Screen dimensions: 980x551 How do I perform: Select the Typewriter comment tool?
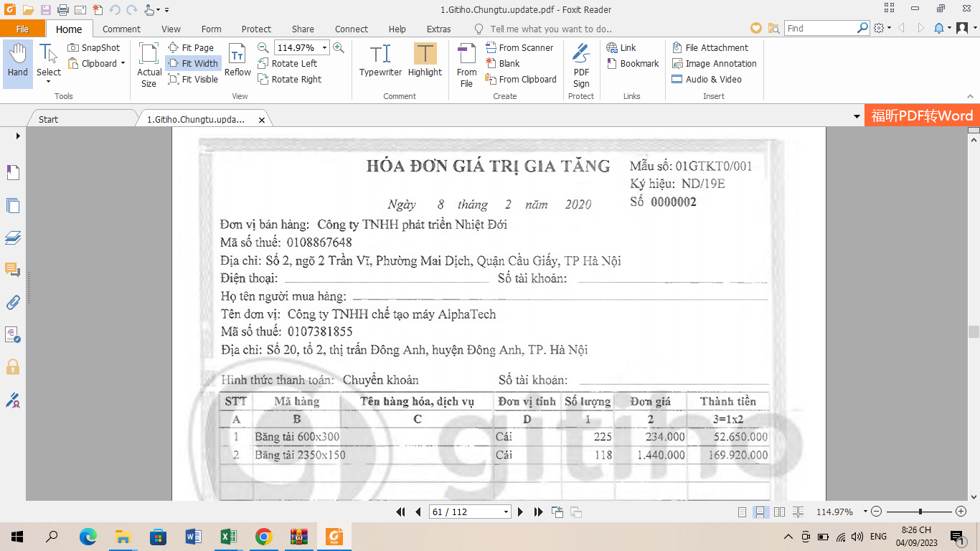click(x=380, y=60)
